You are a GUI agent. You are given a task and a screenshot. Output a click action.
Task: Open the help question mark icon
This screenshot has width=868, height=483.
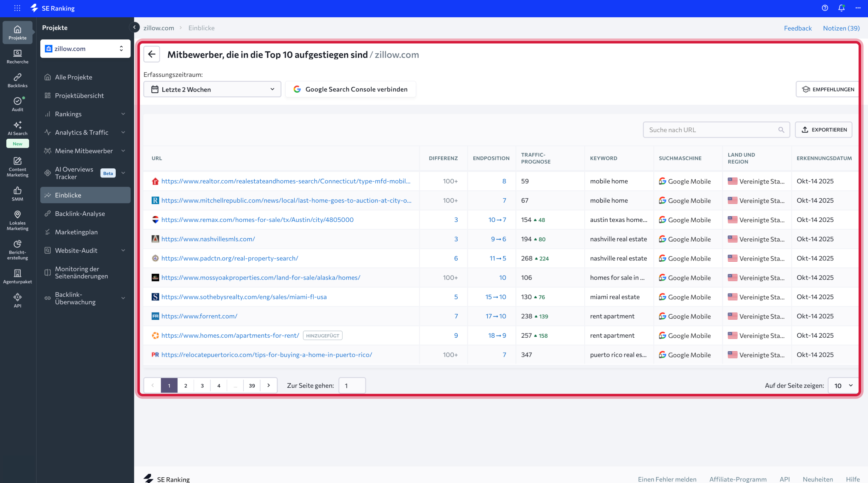(825, 8)
